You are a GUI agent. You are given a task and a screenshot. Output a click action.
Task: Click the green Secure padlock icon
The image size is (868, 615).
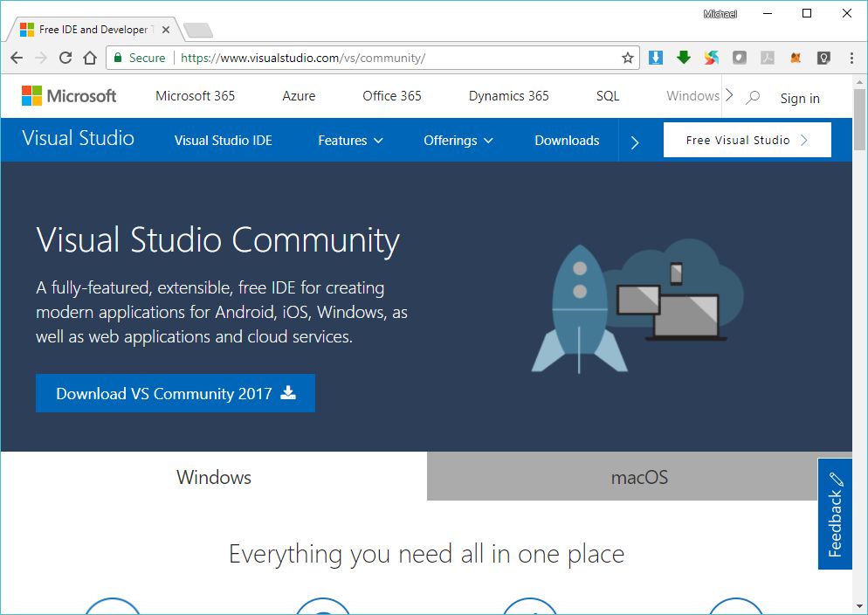point(117,58)
